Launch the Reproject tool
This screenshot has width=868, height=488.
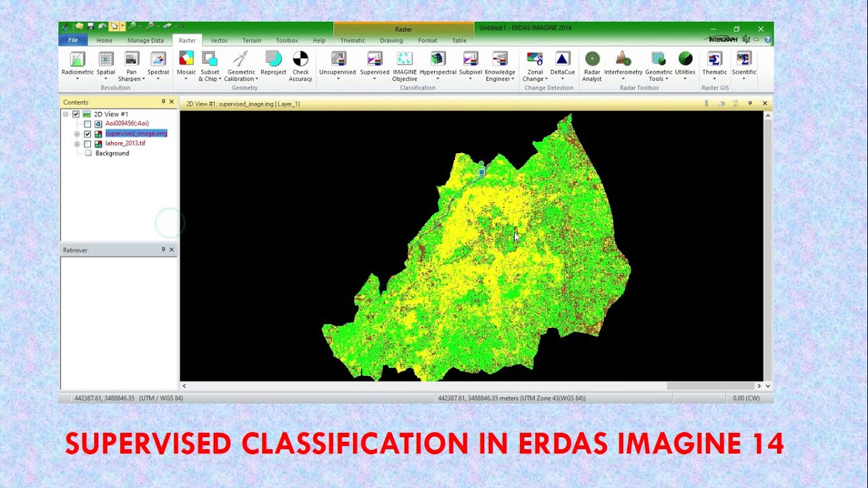[273, 64]
